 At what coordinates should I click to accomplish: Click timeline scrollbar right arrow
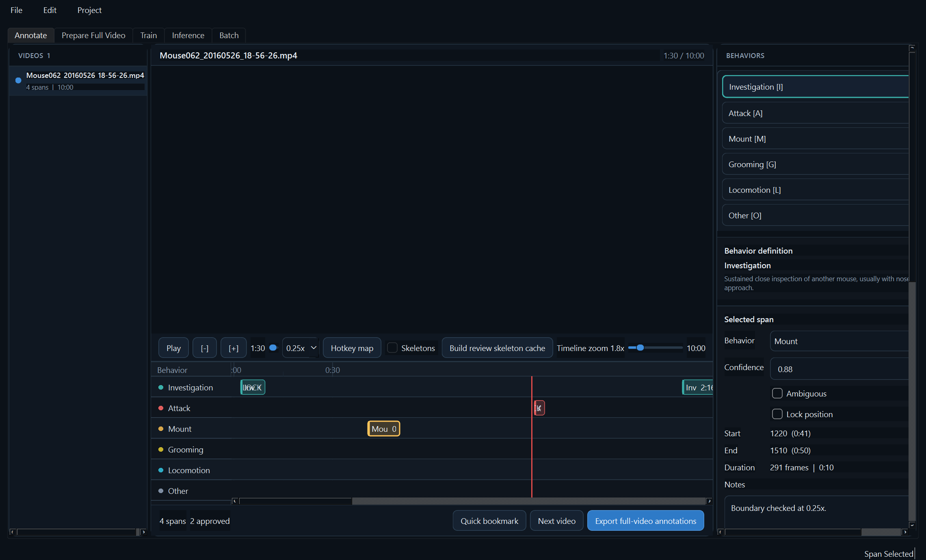709,501
